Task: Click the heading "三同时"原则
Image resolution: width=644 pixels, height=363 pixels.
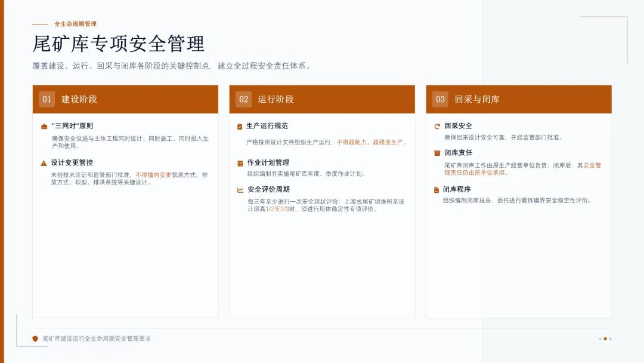Action: [x=72, y=126]
